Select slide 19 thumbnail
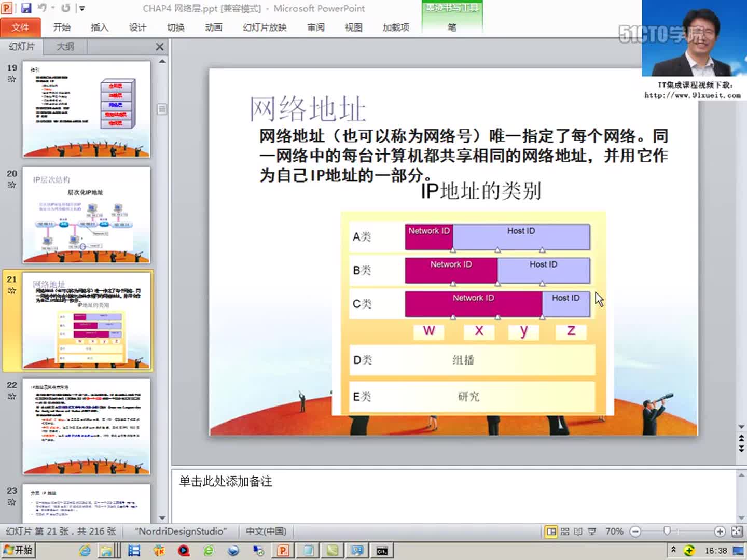Screen dimensions: 747x560 click(87, 109)
